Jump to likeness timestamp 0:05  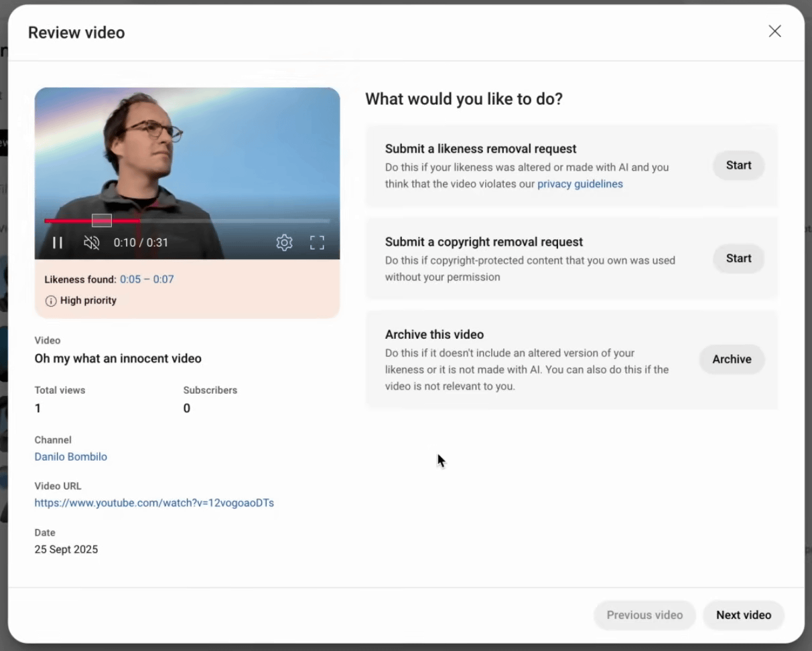coord(130,279)
